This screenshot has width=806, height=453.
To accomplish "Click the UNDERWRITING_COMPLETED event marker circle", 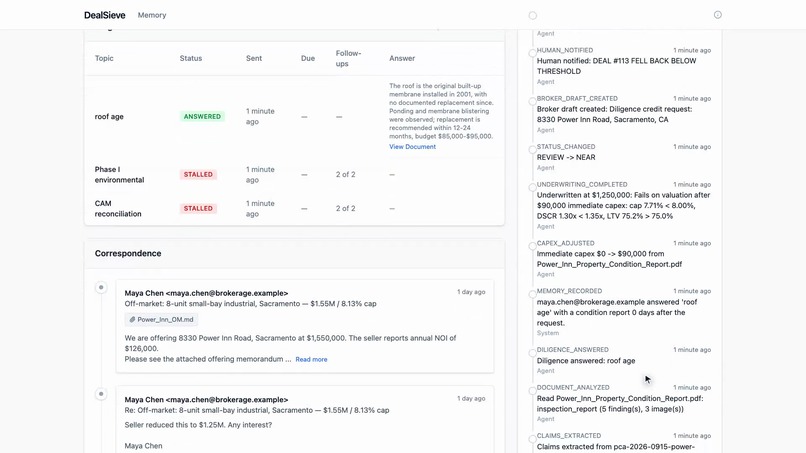I will click(533, 187).
